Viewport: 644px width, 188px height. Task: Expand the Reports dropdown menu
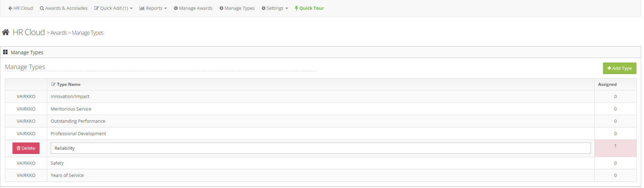[x=153, y=8]
